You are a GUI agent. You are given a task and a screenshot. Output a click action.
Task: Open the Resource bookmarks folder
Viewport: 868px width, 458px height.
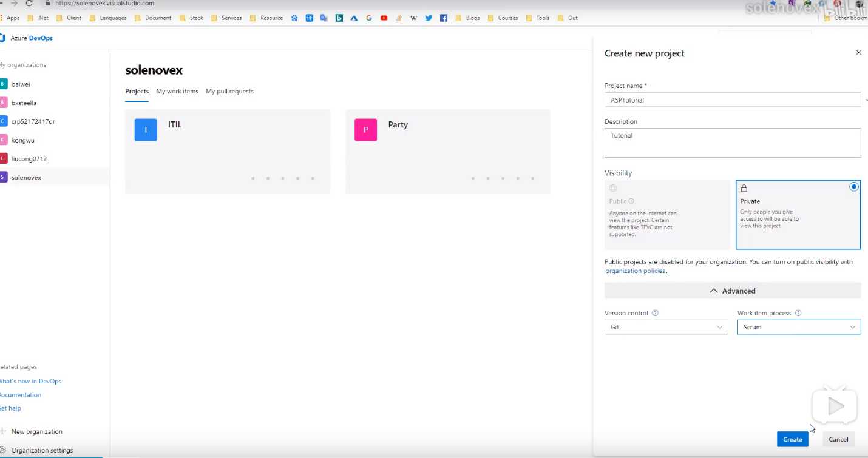[266, 18]
